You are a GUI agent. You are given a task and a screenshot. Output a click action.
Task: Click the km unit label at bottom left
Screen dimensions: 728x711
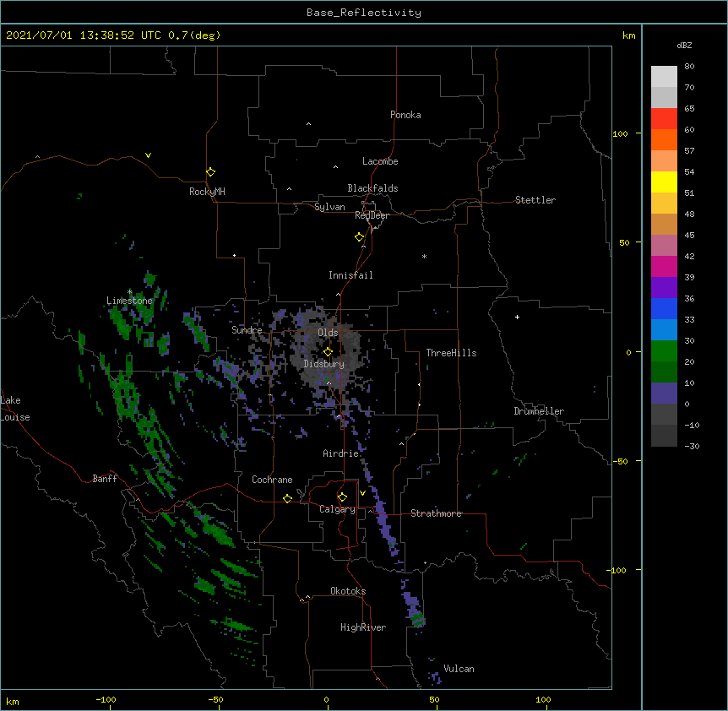pyautogui.click(x=13, y=701)
